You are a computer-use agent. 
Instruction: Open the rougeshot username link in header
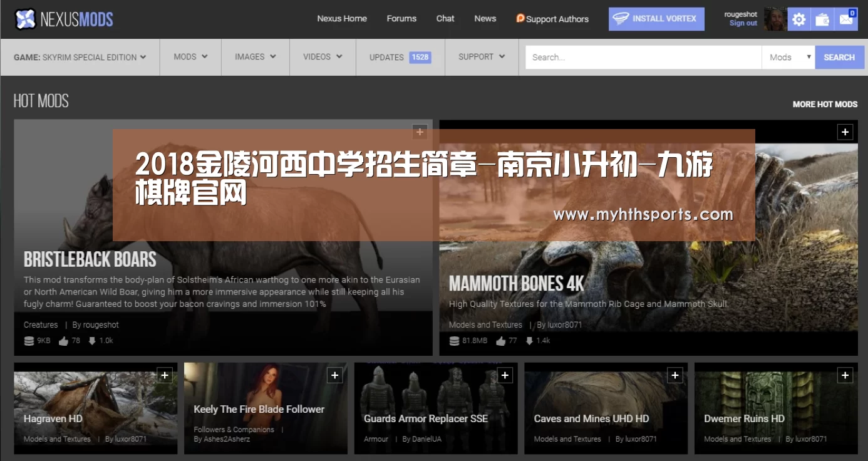coord(741,14)
